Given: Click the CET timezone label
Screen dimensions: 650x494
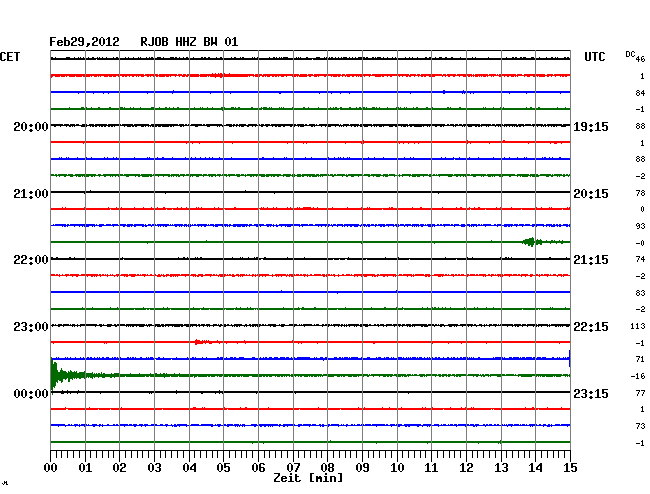Looking at the screenshot, I should pyautogui.click(x=10, y=57).
